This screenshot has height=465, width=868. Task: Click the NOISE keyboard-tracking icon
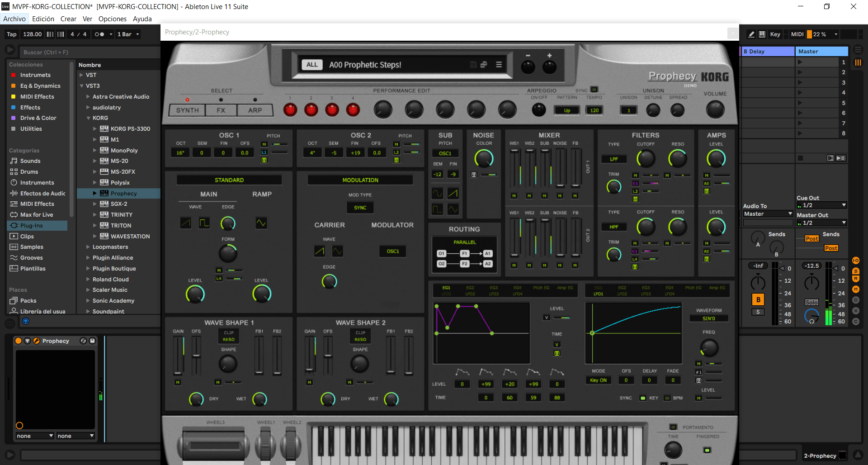tap(474, 175)
